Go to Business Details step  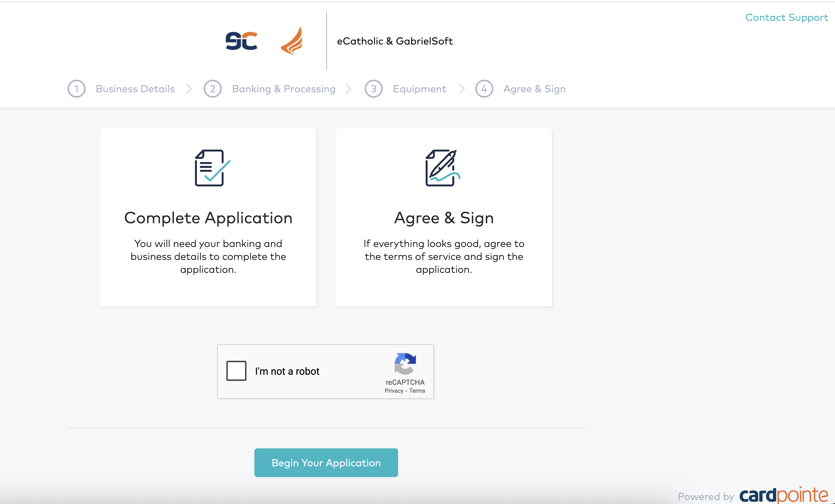click(x=135, y=89)
